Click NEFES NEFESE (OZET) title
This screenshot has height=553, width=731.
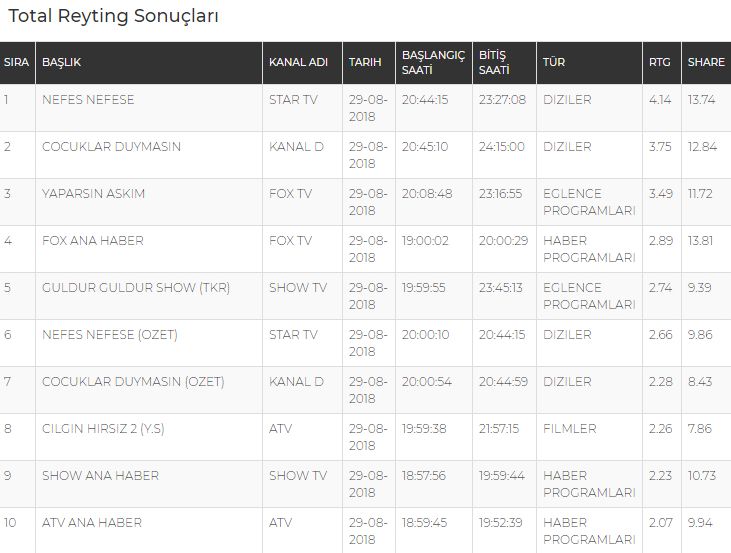[x=110, y=335]
